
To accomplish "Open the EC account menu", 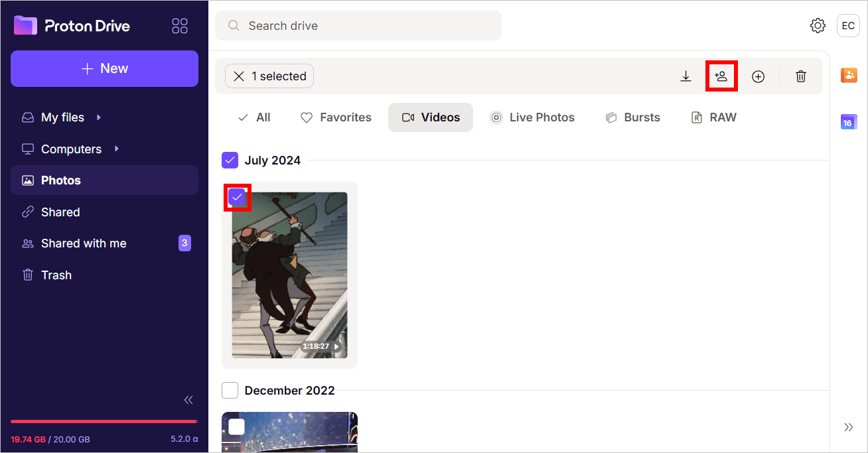I will tap(848, 26).
